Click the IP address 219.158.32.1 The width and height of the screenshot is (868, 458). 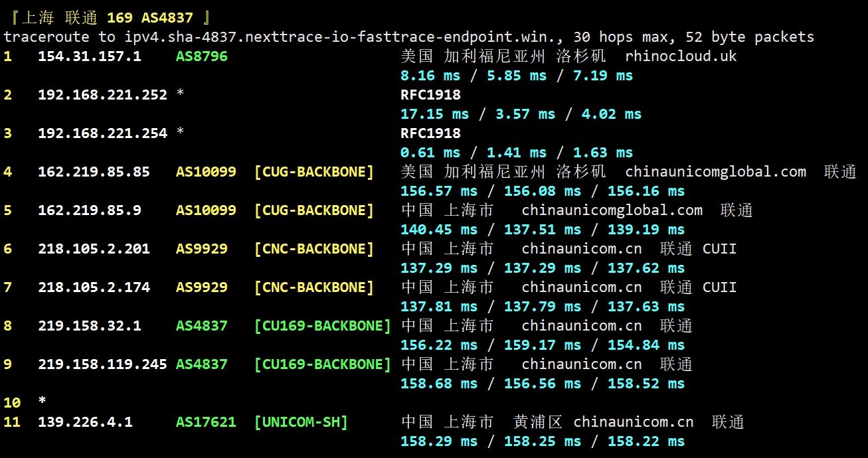coord(89,326)
